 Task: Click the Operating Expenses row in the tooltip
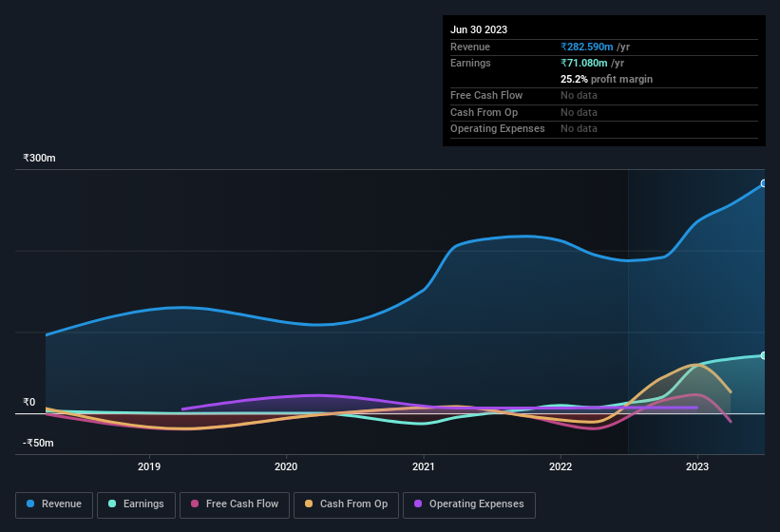point(604,129)
